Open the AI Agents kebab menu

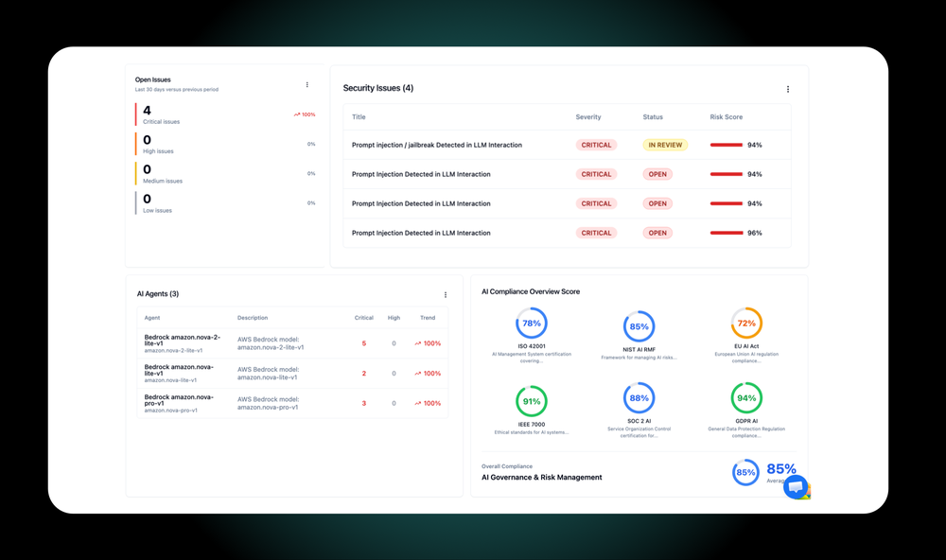coord(446,295)
